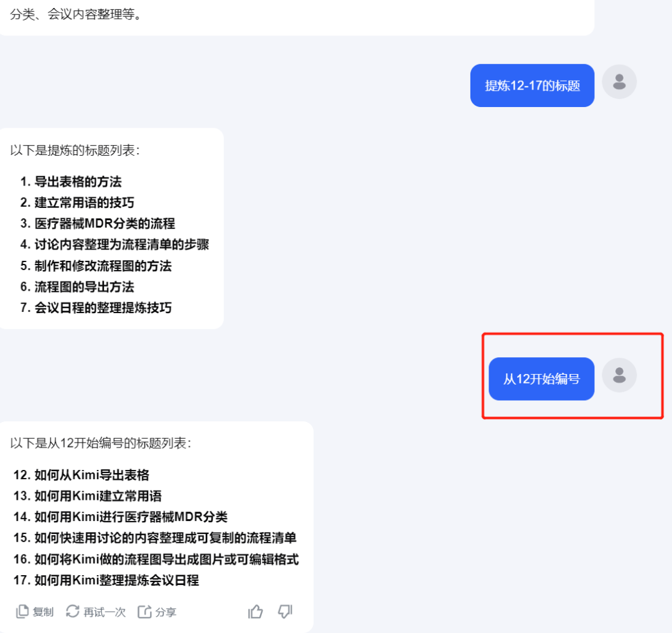Image resolution: width=672 pixels, height=633 pixels.
Task: Click the user avatar beside "提炼12-17的标题"
Action: click(x=619, y=82)
